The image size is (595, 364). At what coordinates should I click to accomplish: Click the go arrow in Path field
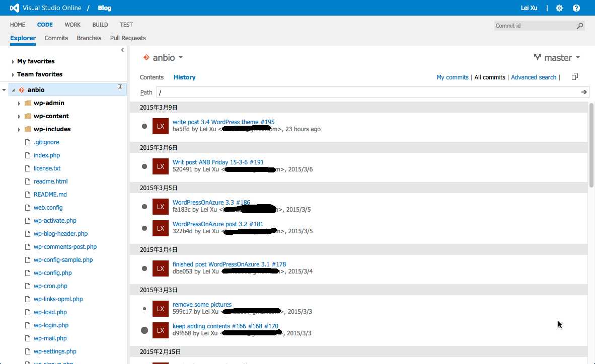pyautogui.click(x=583, y=92)
